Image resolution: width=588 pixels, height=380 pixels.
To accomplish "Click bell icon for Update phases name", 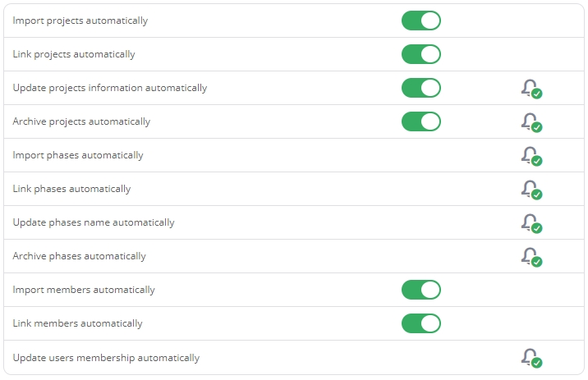I will coord(531,223).
